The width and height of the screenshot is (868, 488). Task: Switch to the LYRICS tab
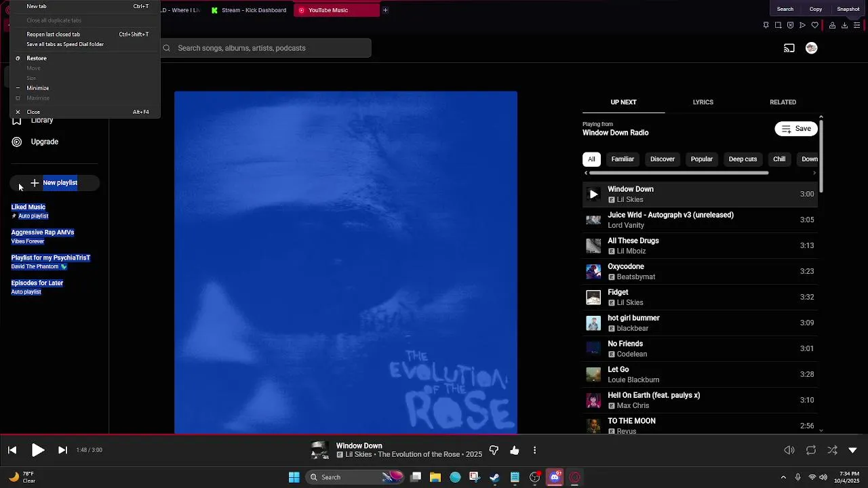pos(703,102)
